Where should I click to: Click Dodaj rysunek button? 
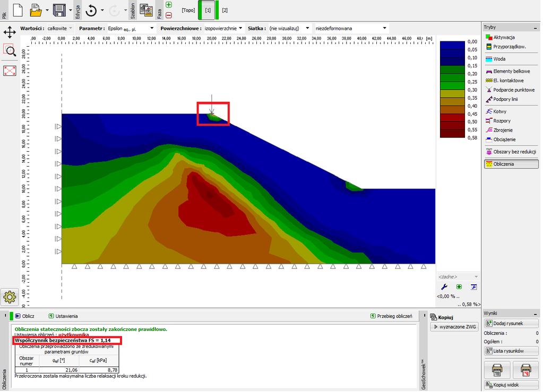511,323
